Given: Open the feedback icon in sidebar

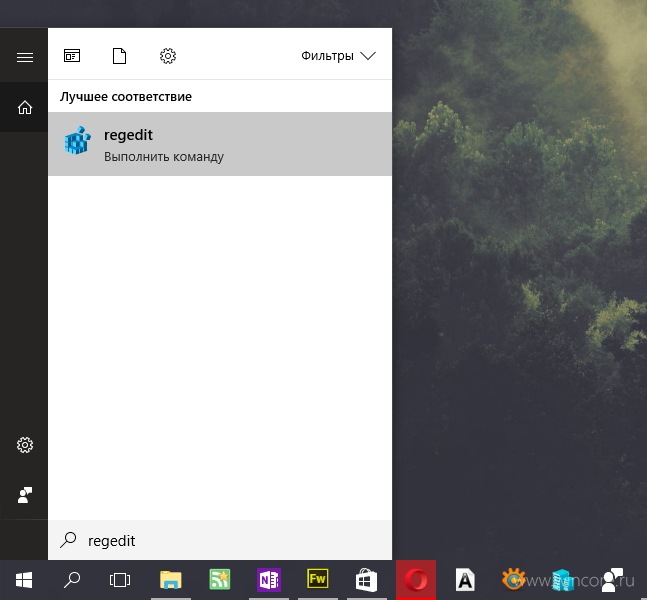Looking at the screenshot, I should 25,495.
